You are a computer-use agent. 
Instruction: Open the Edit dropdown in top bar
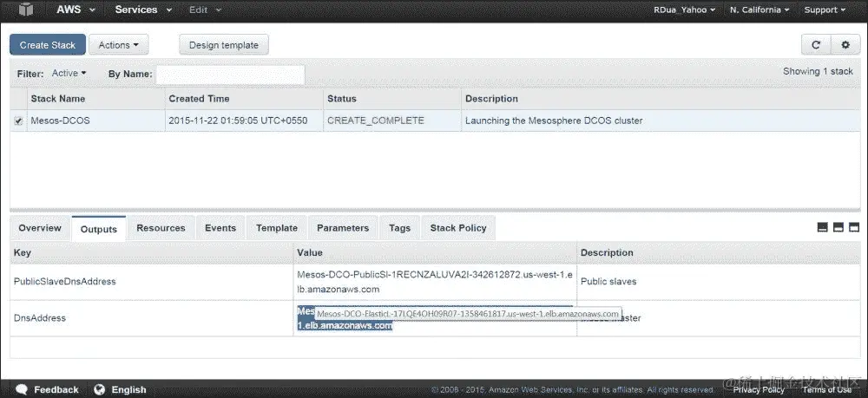tap(206, 10)
